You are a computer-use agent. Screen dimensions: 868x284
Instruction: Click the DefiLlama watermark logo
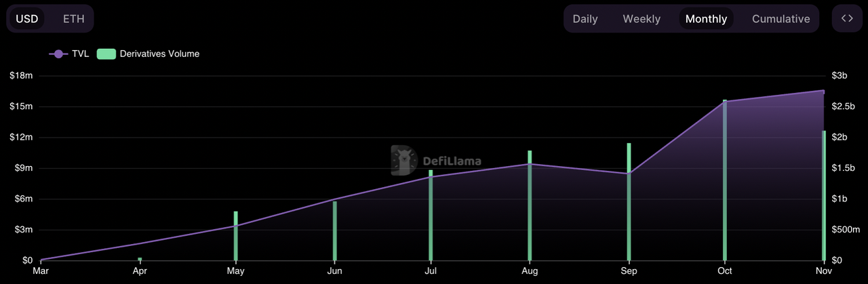[436, 161]
